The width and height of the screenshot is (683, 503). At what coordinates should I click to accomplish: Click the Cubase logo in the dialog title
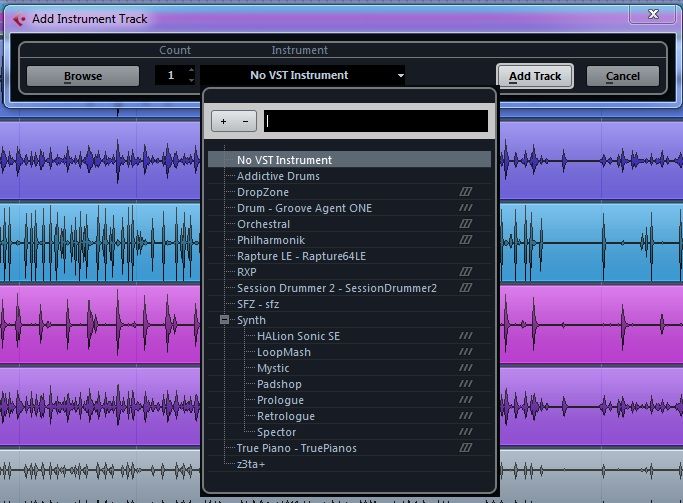[x=19, y=19]
